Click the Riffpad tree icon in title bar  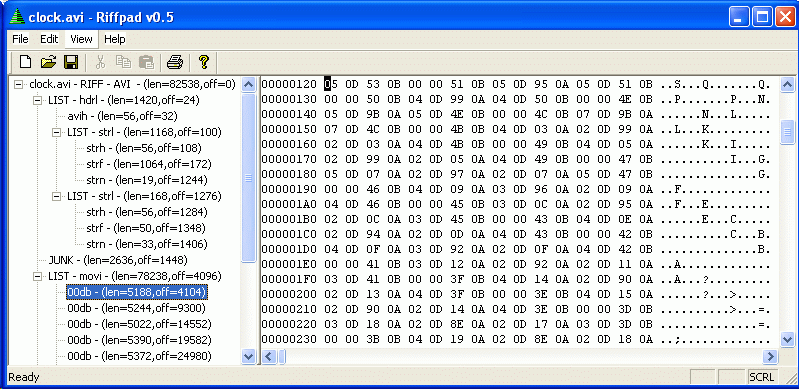click(x=17, y=17)
